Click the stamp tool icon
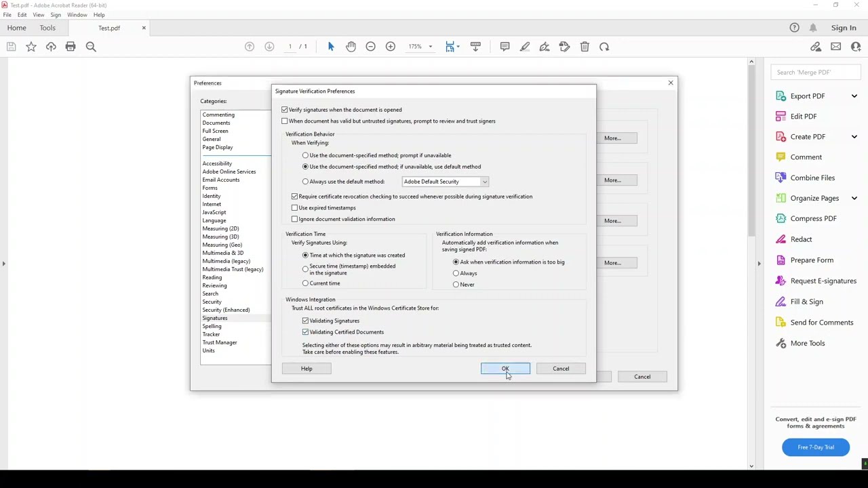Screen dimensions: 868x488 click(x=564, y=47)
